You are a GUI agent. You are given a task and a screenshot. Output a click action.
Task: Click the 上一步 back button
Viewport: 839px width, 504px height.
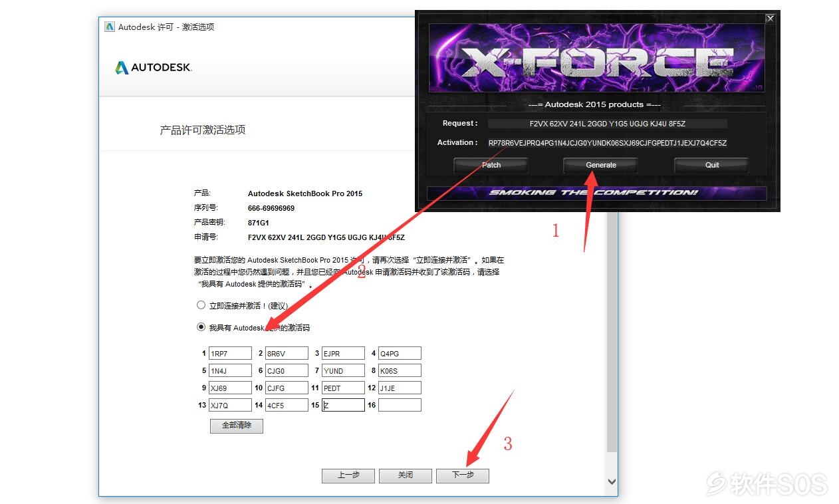(348, 475)
